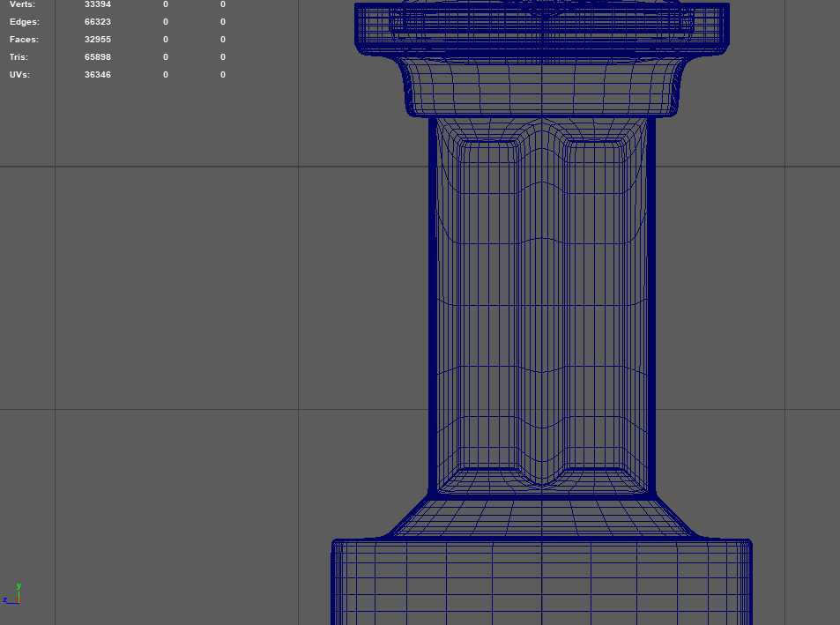Select the top cap of the mesh
840x625 pixels.
tap(541, 25)
